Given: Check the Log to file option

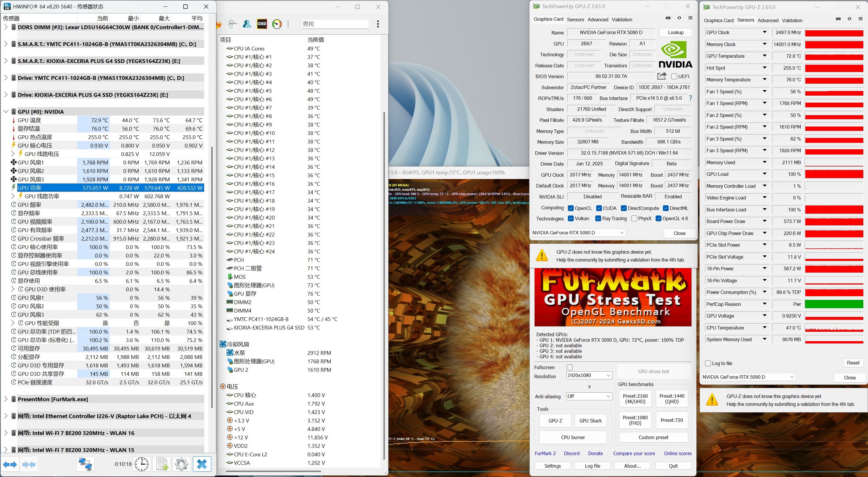Looking at the screenshot, I should tap(708, 363).
